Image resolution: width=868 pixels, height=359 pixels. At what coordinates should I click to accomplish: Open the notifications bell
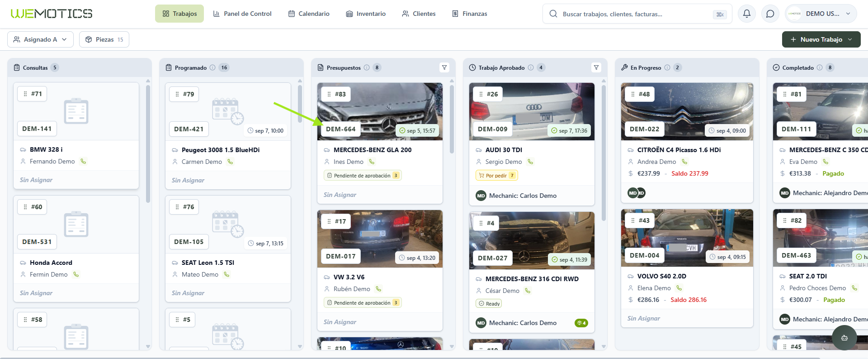[x=747, y=14]
